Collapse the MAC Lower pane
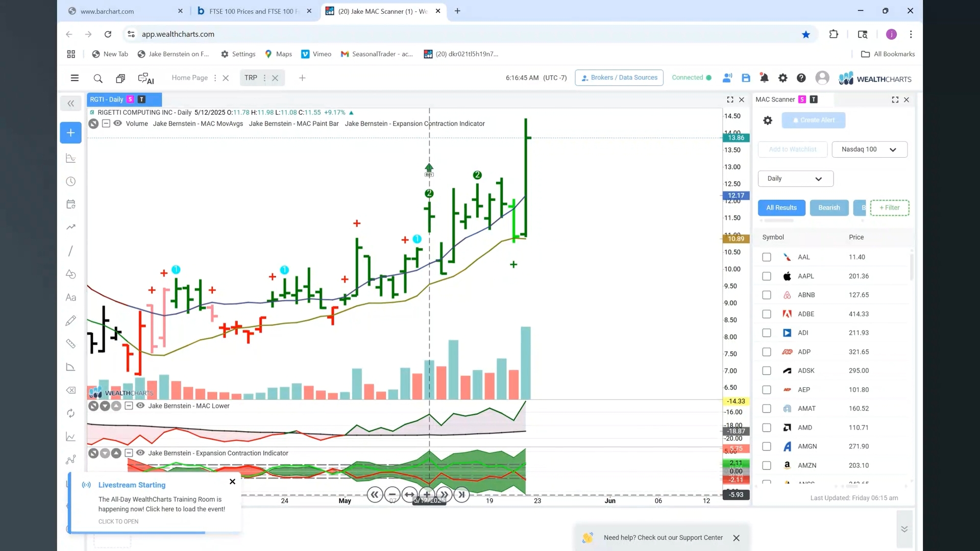Image resolution: width=980 pixels, height=551 pixels. point(129,406)
